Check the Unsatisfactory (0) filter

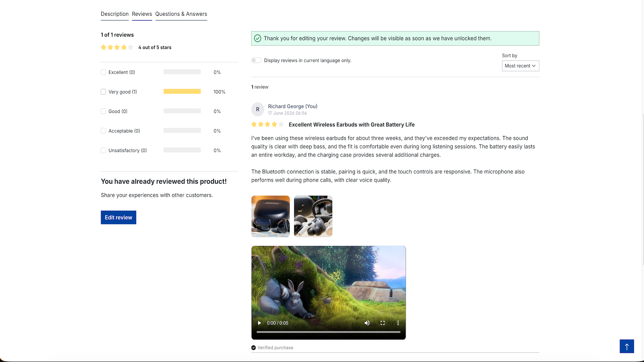pos(103,150)
